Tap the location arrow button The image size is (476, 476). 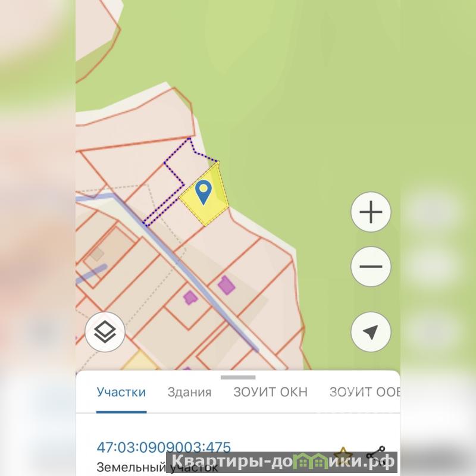(371, 332)
